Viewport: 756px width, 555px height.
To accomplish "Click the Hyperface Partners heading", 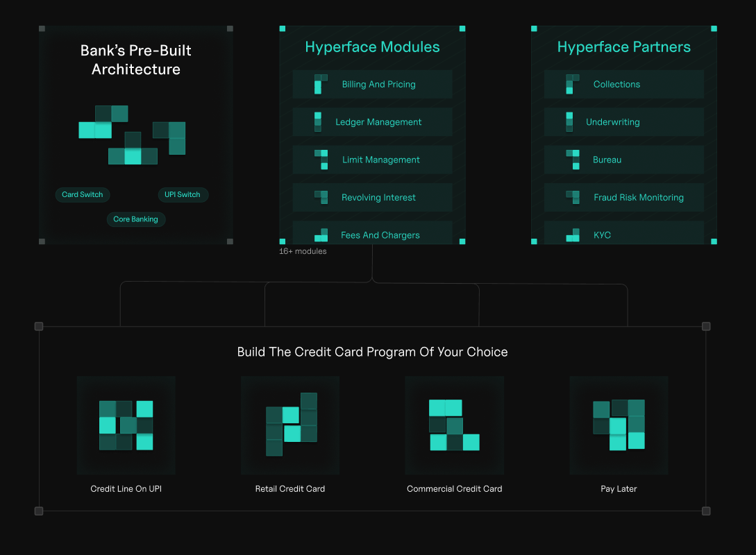I will pyautogui.click(x=624, y=46).
